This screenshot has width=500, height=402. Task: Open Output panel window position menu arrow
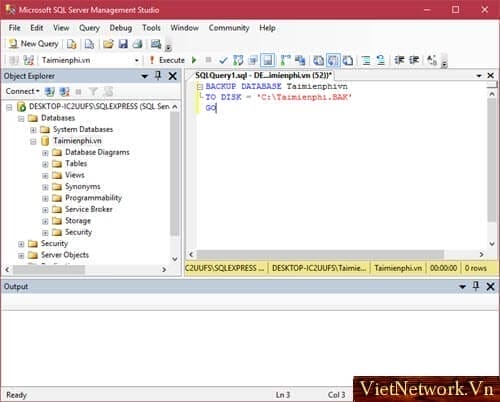click(x=462, y=287)
